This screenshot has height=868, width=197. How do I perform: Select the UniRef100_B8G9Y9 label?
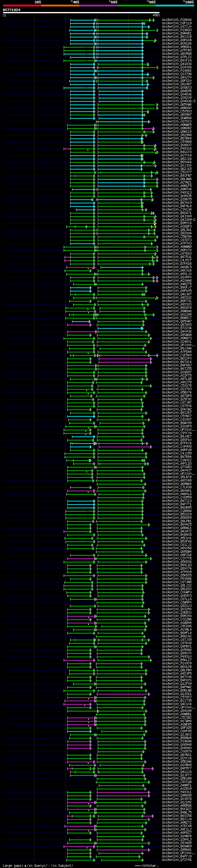pyautogui.click(x=177, y=308)
